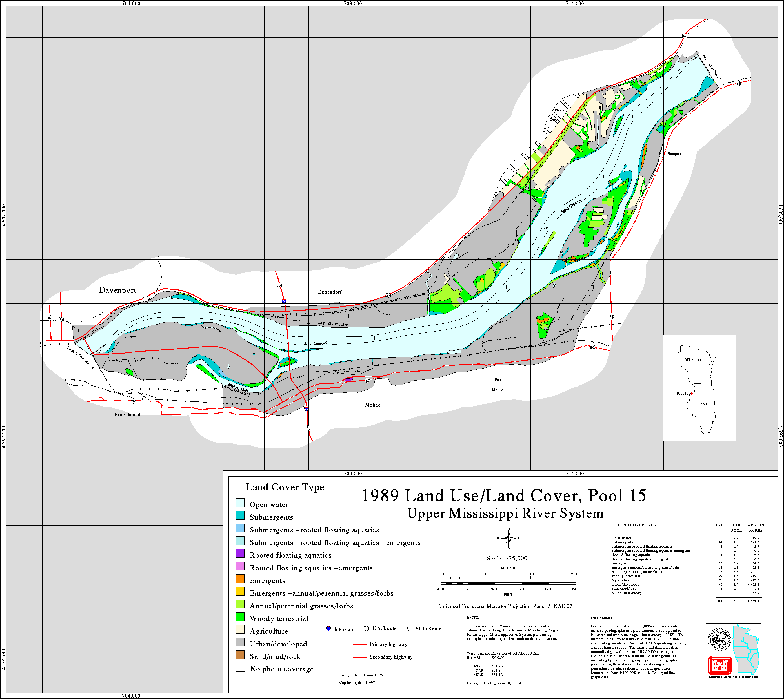Select the Open water legend swatch
Screen dimensions: 784x699
(x=240, y=503)
